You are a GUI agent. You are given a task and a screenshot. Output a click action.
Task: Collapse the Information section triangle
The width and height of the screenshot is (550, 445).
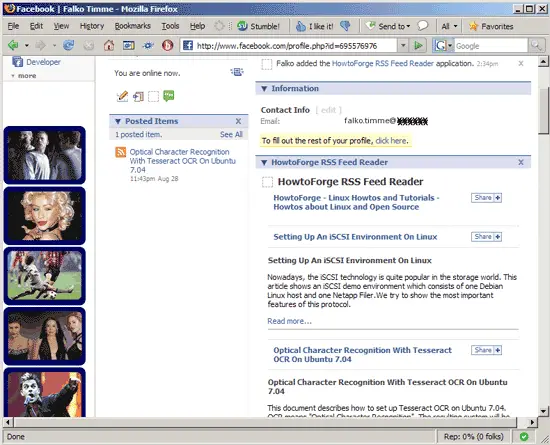click(264, 89)
